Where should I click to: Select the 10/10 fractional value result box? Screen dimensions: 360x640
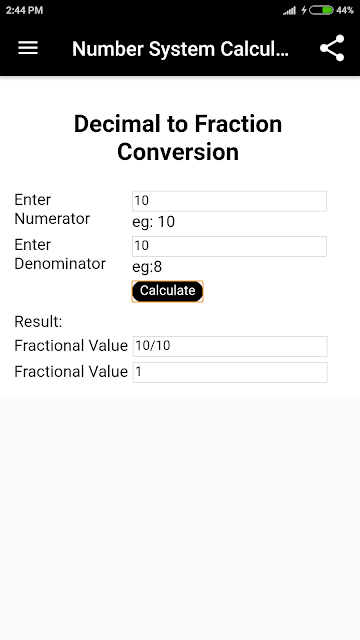230,346
